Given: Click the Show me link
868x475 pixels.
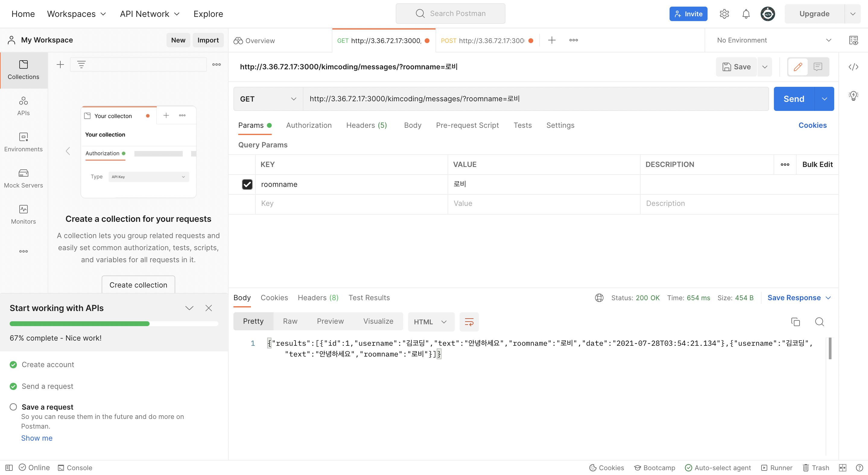Looking at the screenshot, I should 37,438.
